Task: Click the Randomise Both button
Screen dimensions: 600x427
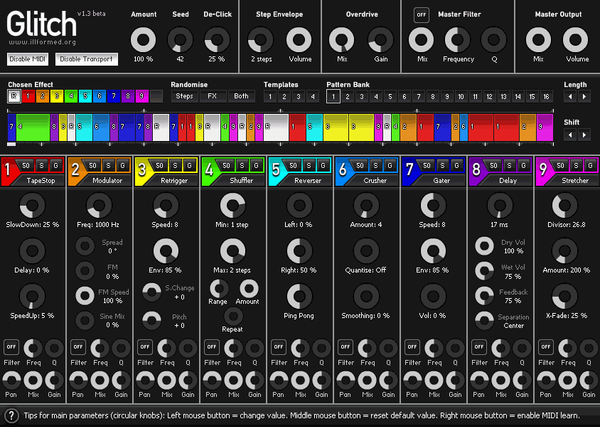Action: point(241,97)
